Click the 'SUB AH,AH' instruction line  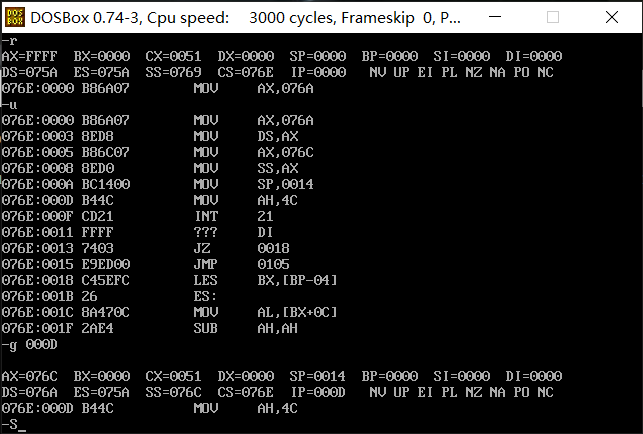coord(150,328)
